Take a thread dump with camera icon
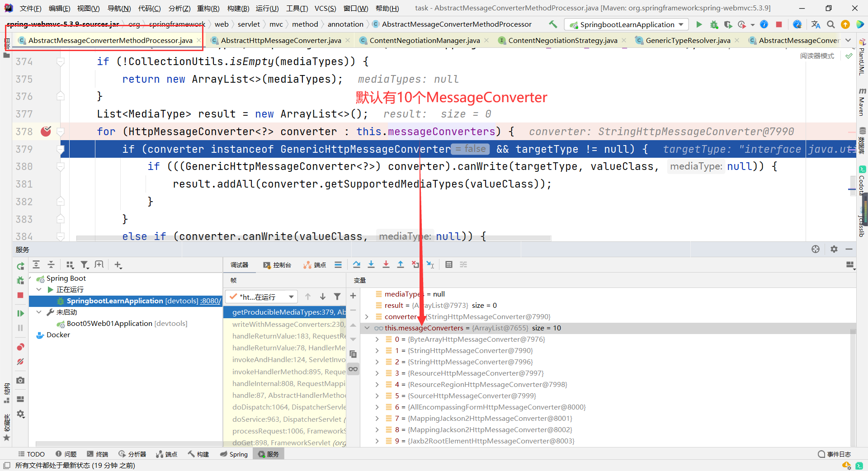The image size is (868, 471). tap(20, 381)
